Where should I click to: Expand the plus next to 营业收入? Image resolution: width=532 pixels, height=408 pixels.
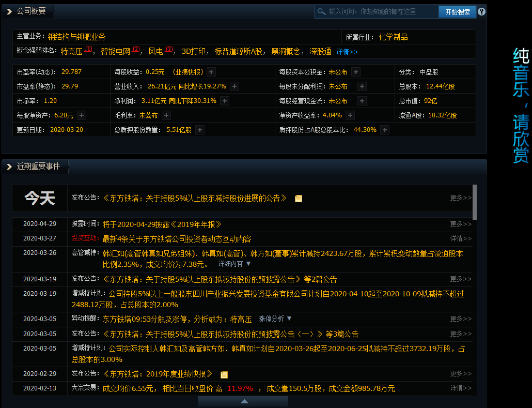tap(234, 86)
